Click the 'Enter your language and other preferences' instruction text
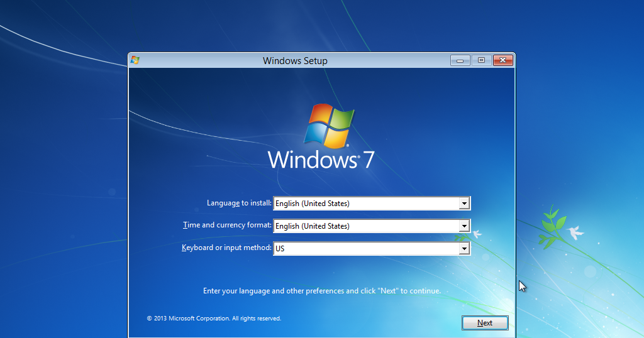 321,291
